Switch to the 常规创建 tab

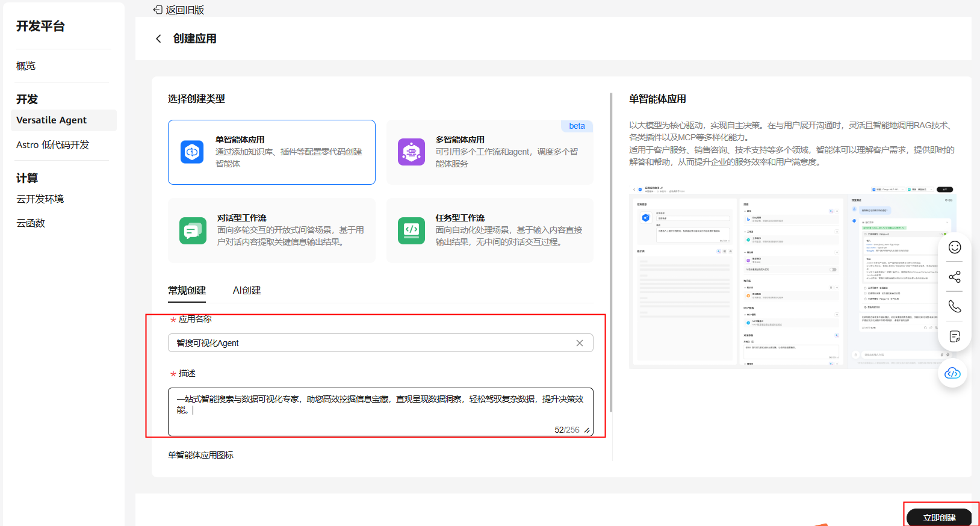187,290
